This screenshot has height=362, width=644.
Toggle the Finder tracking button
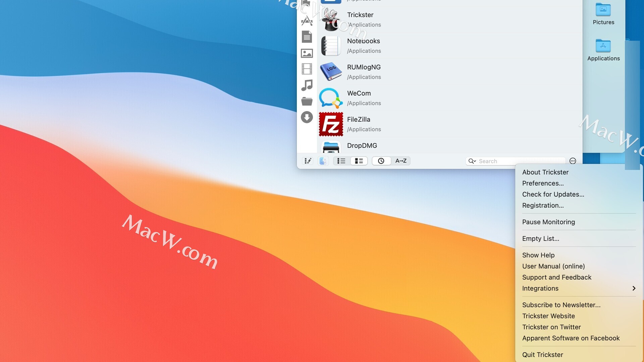[x=323, y=161]
